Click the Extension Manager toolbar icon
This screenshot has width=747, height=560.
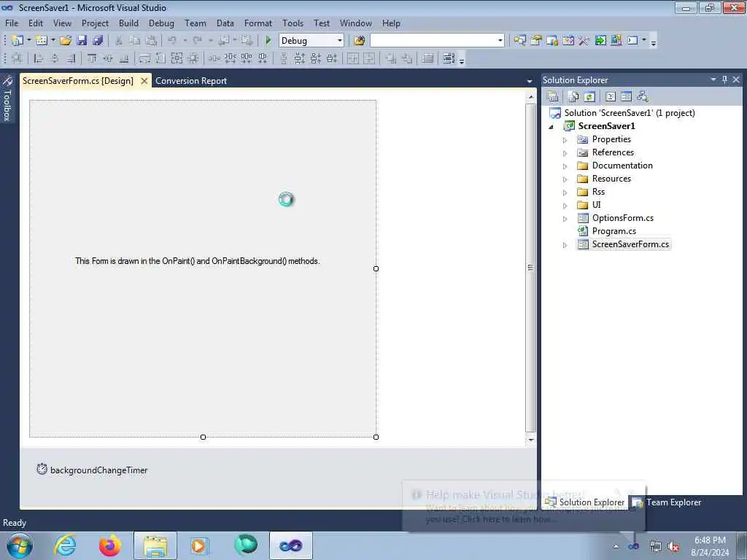(616, 41)
